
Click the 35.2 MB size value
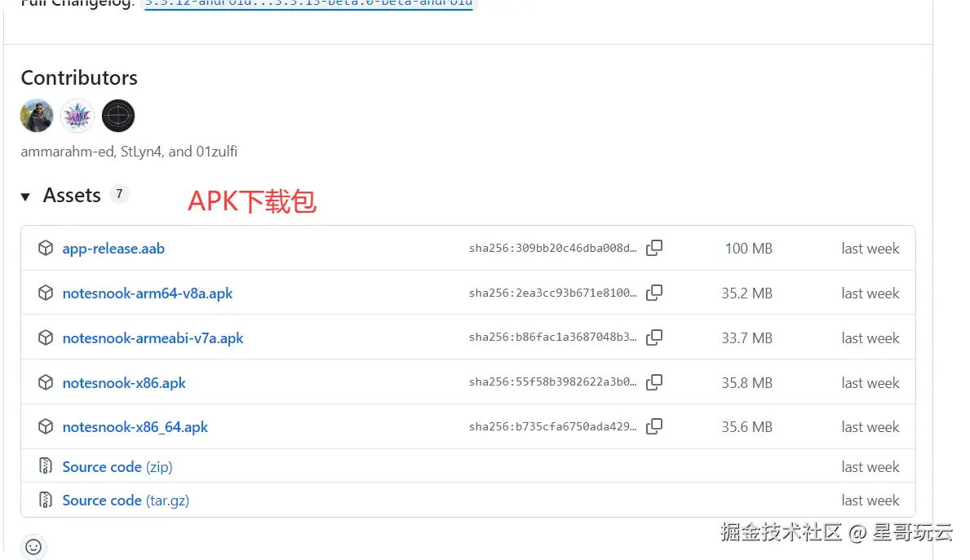coord(746,293)
